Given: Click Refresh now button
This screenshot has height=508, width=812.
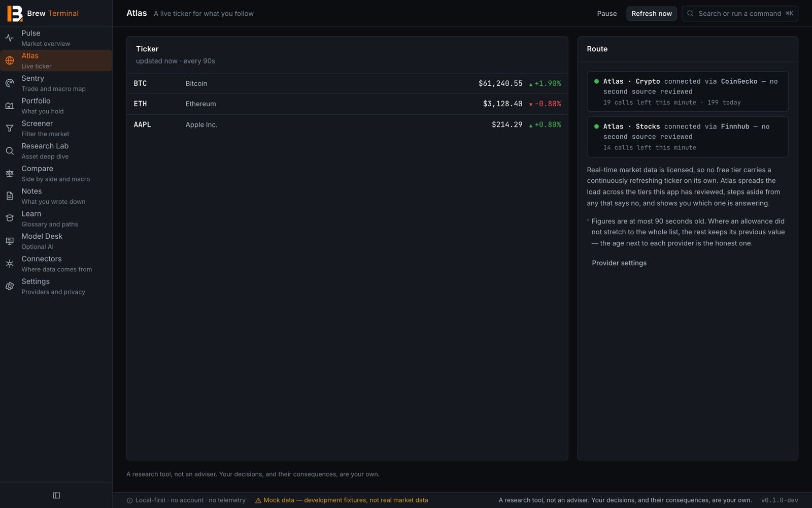Looking at the screenshot, I should (651, 14).
